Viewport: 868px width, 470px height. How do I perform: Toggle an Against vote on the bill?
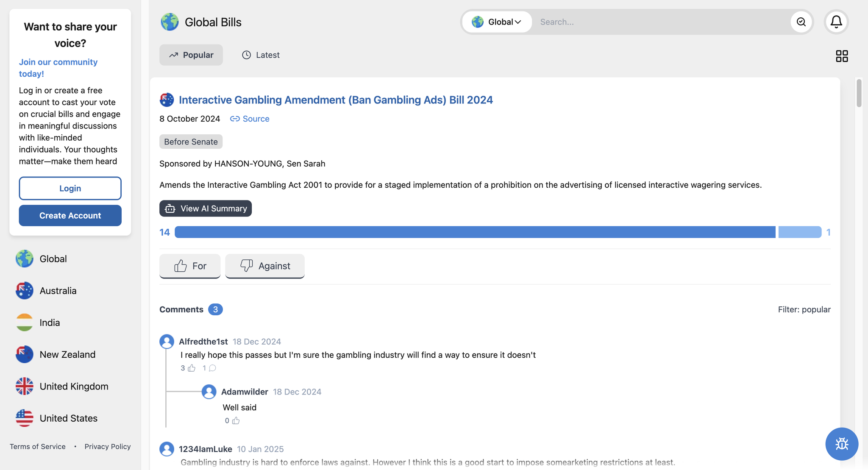pyautogui.click(x=264, y=266)
